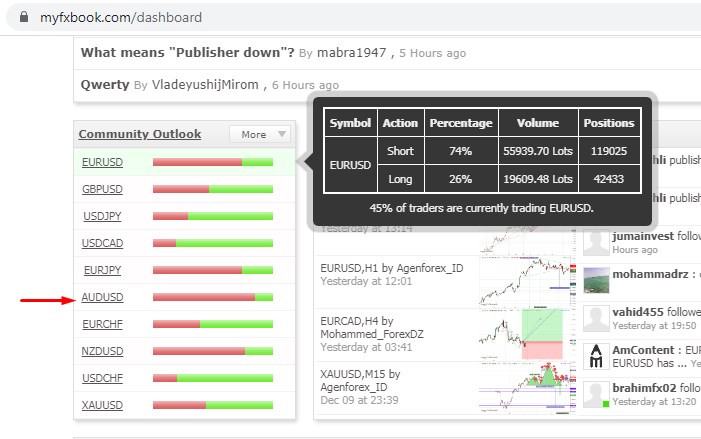
Task: Expand the More dropdown in Community Outlook
Action: click(x=260, y=134)
